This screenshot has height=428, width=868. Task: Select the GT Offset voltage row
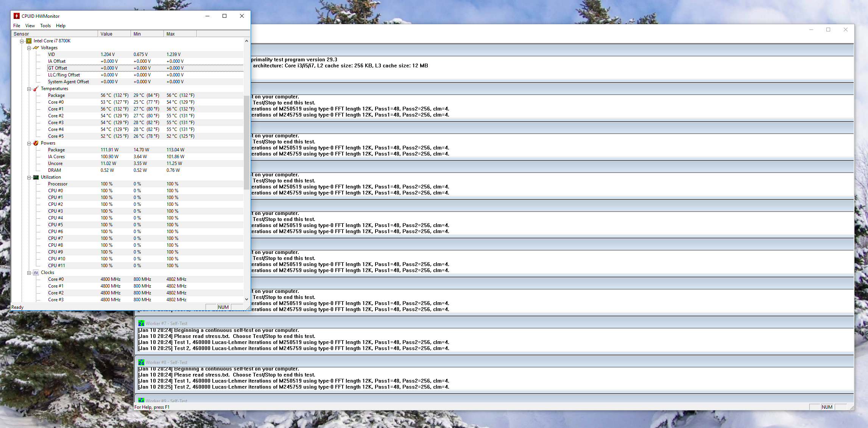(58, 68)
